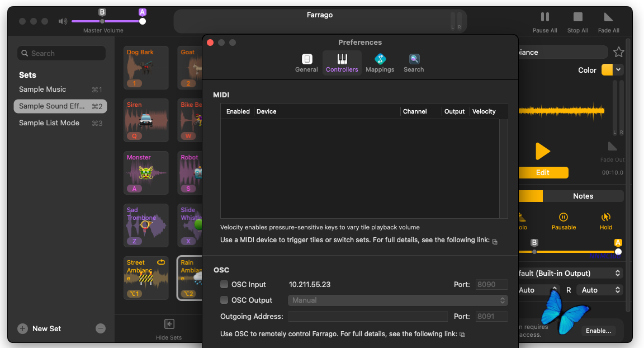Image resolution: width=644 pixels, height=348 pixels.
Task: Switch to the Notes tab
Action: tap(583, 196)
